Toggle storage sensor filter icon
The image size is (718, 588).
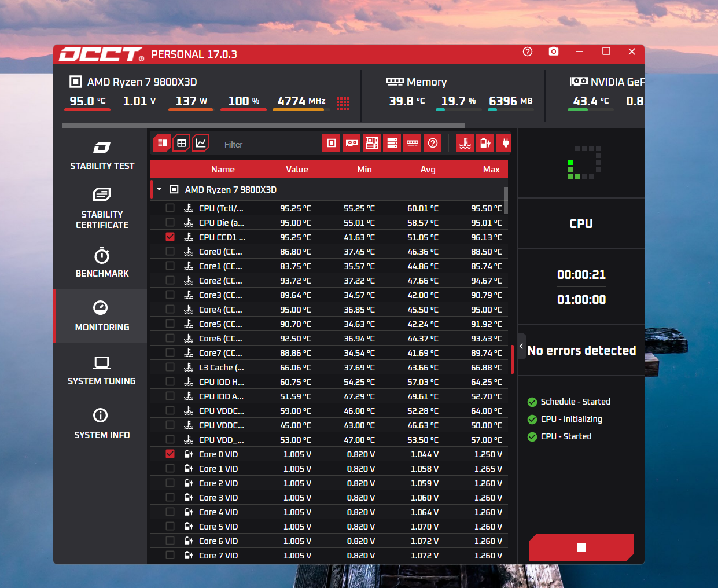click(x=392, y=143)
